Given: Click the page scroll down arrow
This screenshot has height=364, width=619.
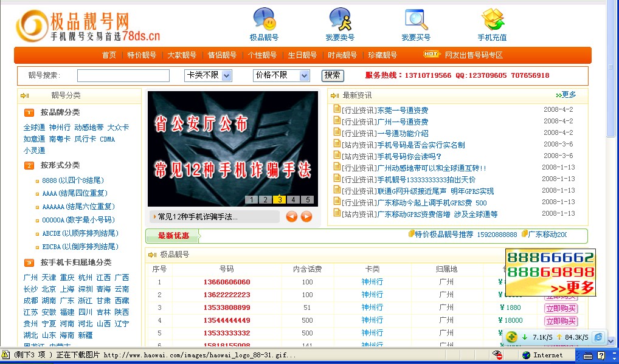Looking at the screenshot, I should 612,341.
